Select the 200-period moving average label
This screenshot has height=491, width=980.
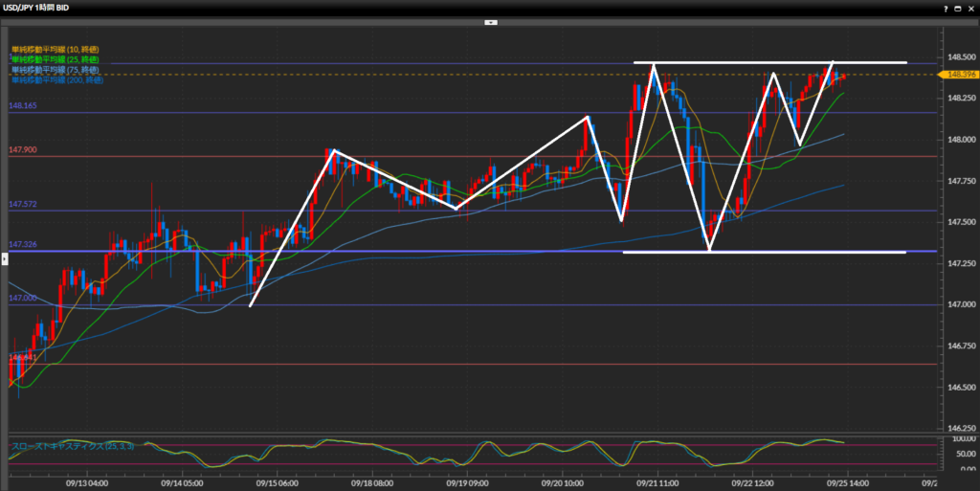coord(56,80)
